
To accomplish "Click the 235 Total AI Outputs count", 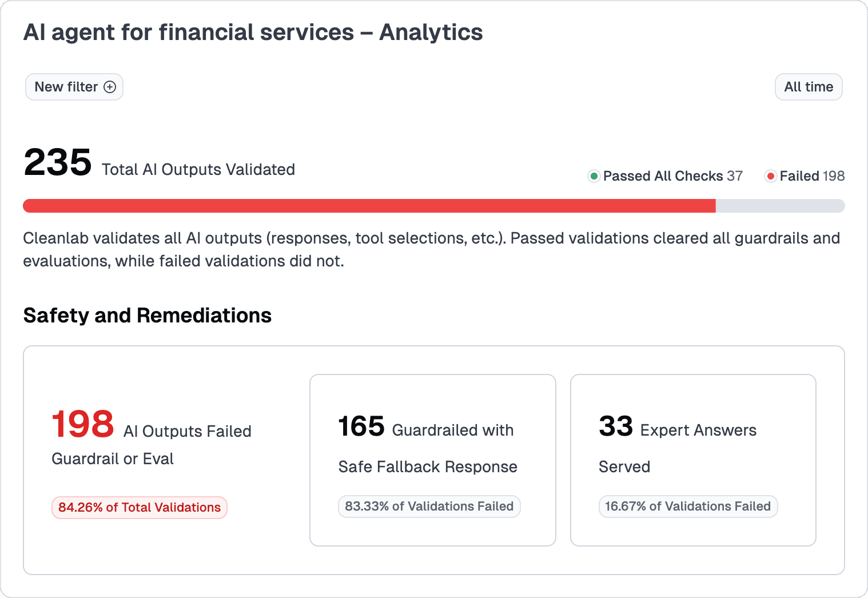I will click(x=58, y=162).
